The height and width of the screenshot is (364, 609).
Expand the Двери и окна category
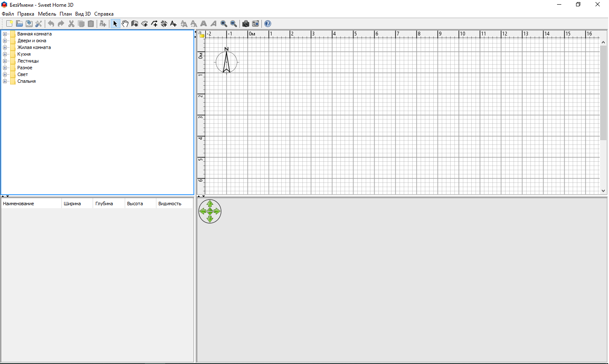tap(5, 41)
